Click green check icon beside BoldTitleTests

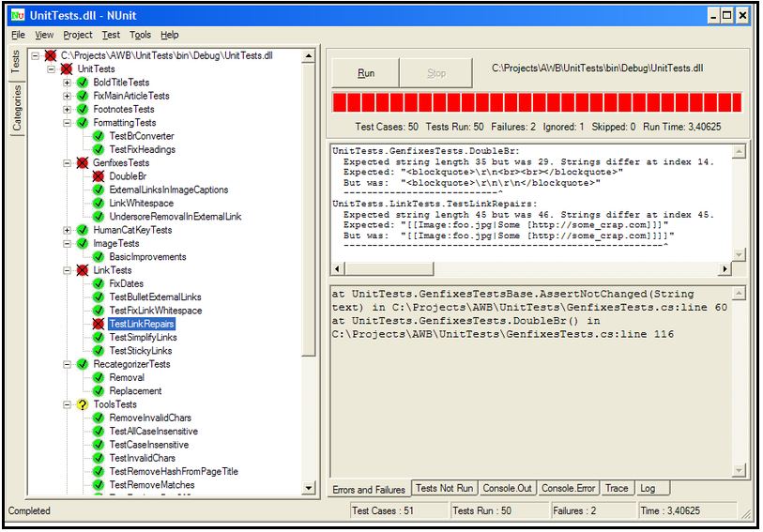pyautogui.click(x=83, y=83)
